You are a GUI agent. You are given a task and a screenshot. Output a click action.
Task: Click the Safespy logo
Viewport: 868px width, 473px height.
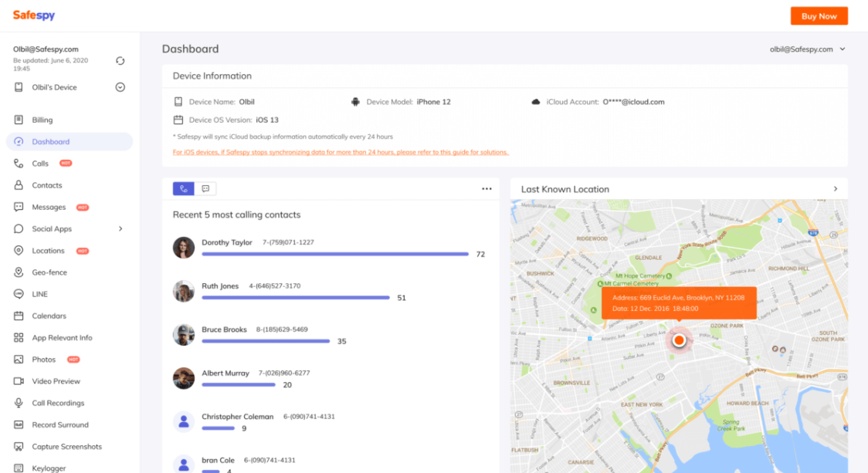pyautogui.click(x=34, y=15)
